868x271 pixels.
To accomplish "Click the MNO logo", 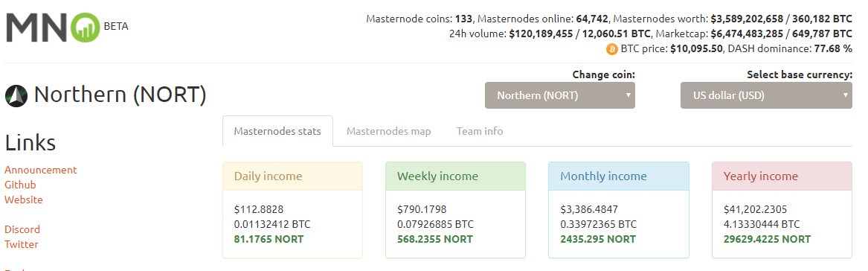I will coord(53,28).
